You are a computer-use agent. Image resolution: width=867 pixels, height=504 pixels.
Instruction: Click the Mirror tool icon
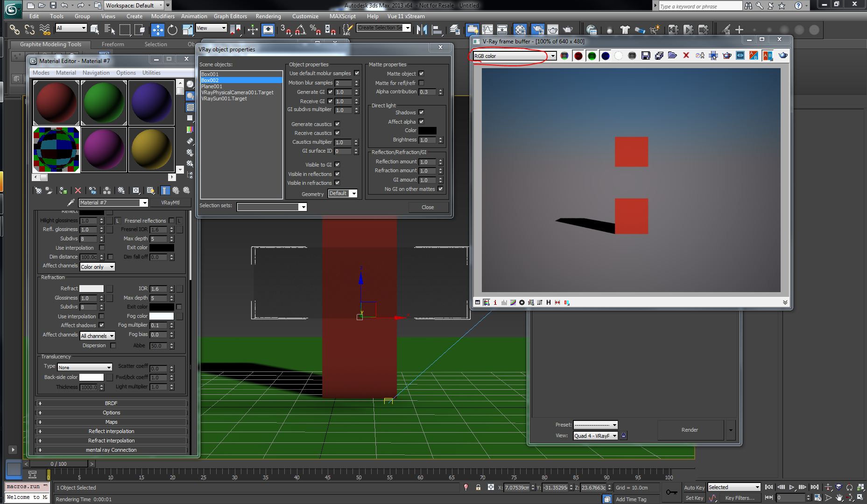coord(422,30)
